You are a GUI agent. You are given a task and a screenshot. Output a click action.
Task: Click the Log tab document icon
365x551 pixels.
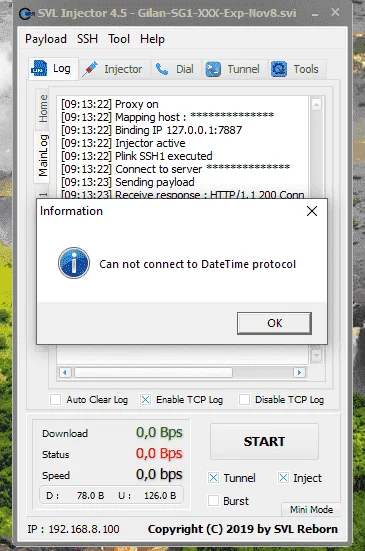click(x=39, y=68)
